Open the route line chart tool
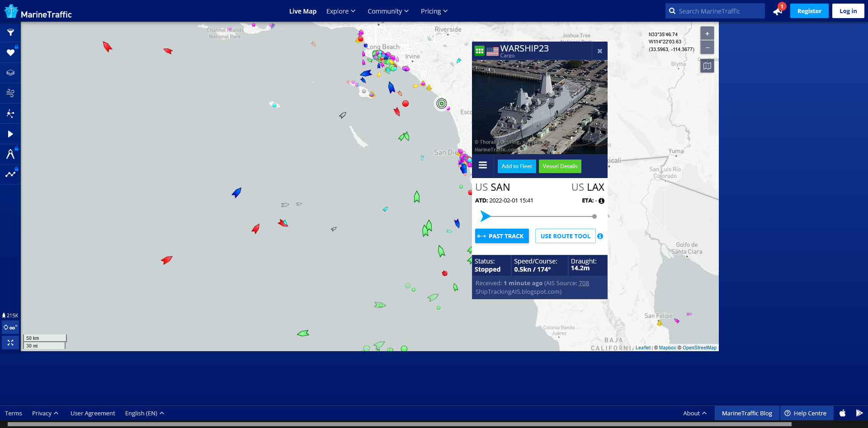 click(10, 174)
